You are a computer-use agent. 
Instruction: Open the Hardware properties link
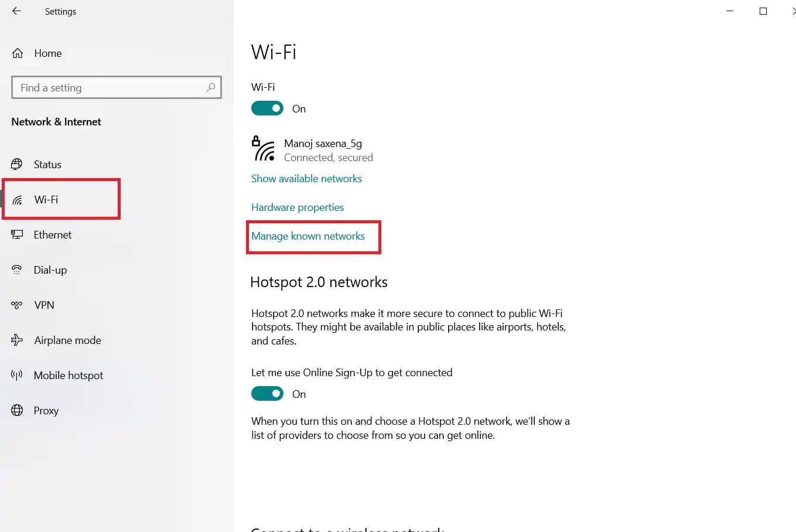click(x=298, y=207)
